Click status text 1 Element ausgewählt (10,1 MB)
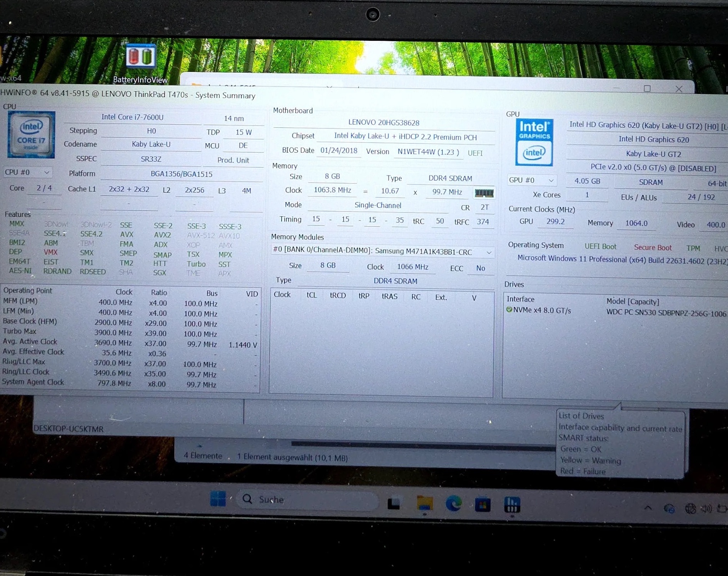728x576 pixels. pyautogui.click(x=292, y=457)
